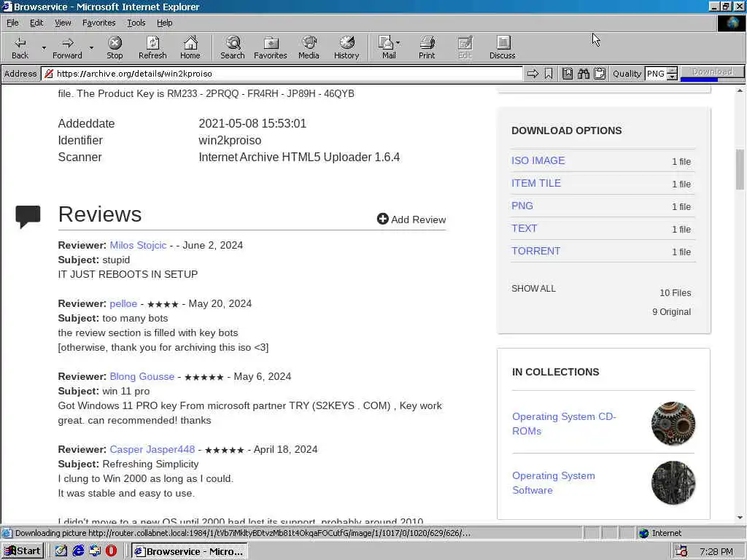747x560 pixels.
Task: Expand the Mail button dropdown arrow
Action: point(398,43)
